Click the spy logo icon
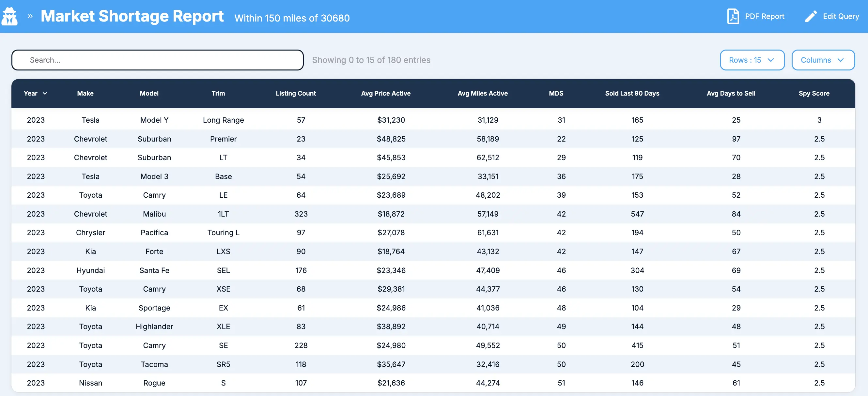868x396 pixels. pos(9,16)
